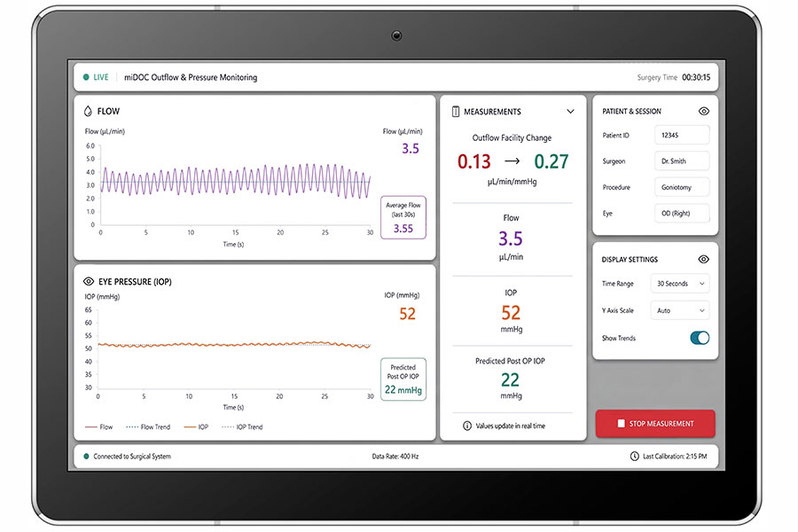Click the eye icon next to EYE PRESSURE (IOP)

pos(88,281)
